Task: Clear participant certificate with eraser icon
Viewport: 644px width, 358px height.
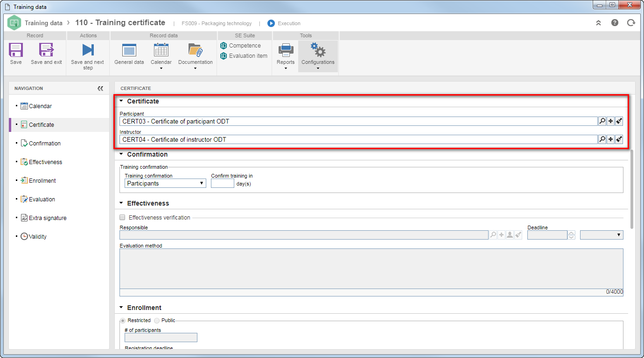Action: (619, 121)
